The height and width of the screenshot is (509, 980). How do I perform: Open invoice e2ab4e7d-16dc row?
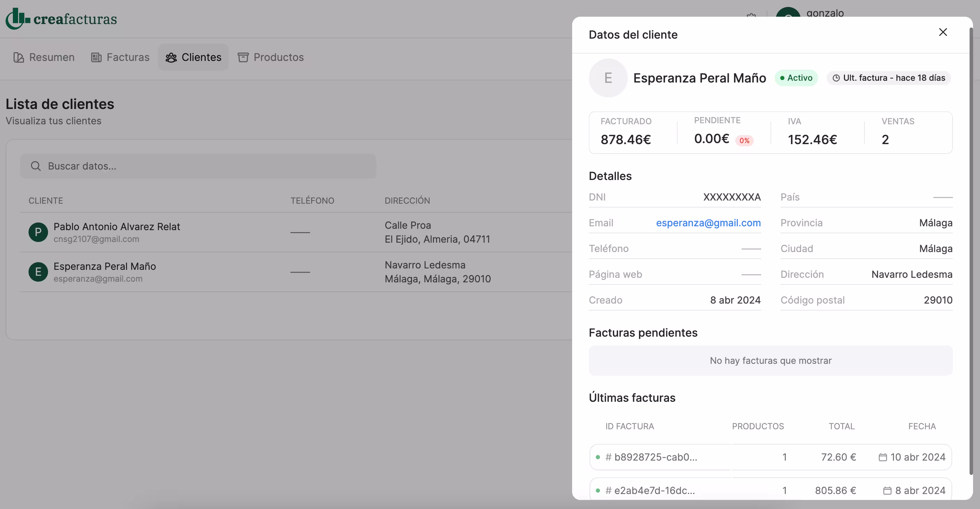click(654, 490)
